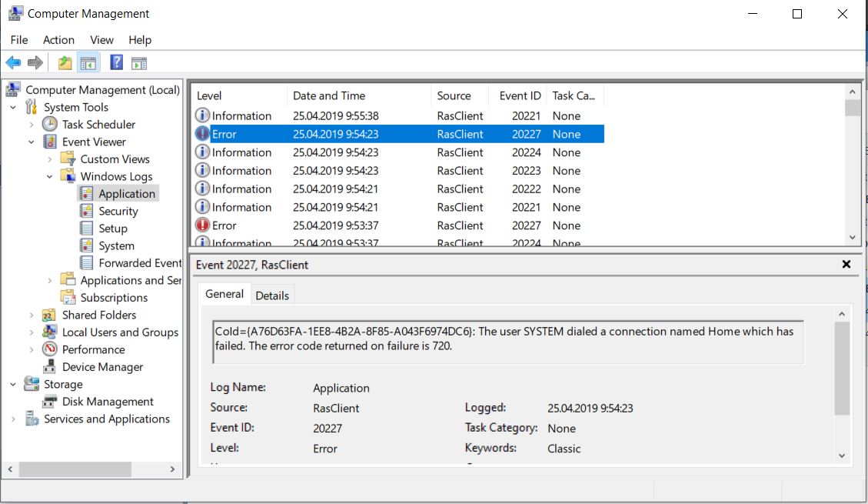Select the Security log icon
The image size is (868, 504).
(x=86, y=211)
